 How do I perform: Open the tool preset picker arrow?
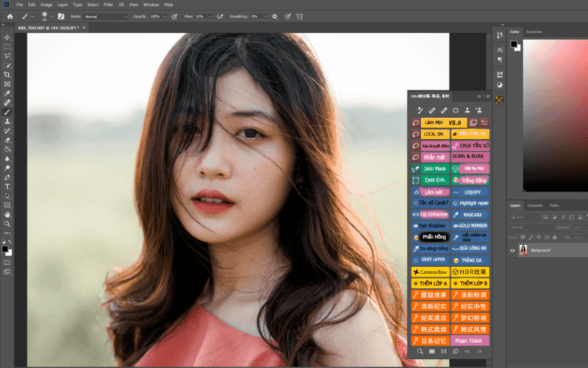(32, 16)
